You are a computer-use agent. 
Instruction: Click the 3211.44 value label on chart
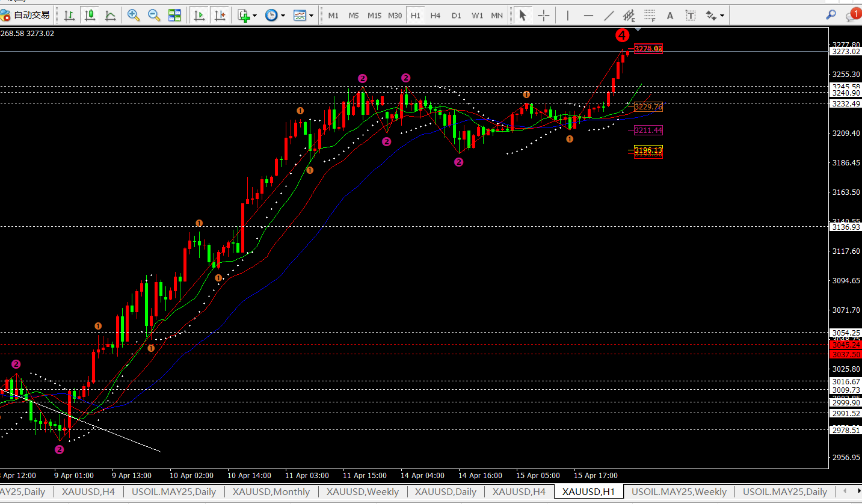tap(648, 130)
